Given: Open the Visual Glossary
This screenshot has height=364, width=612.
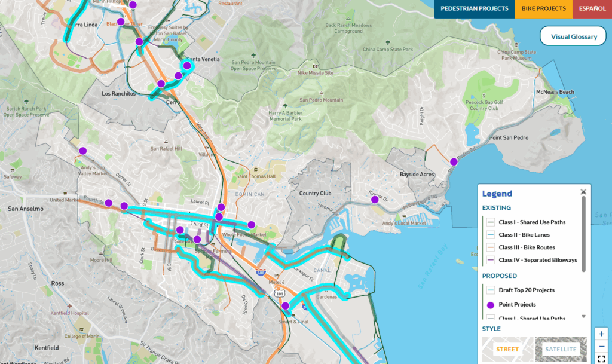Looking at the screenshot, I should coord(573,36).
